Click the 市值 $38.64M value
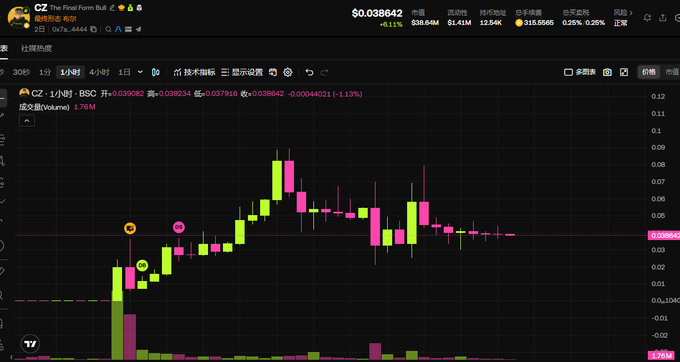This screenshot has width=680, height=362. click(x=425, y=23)
